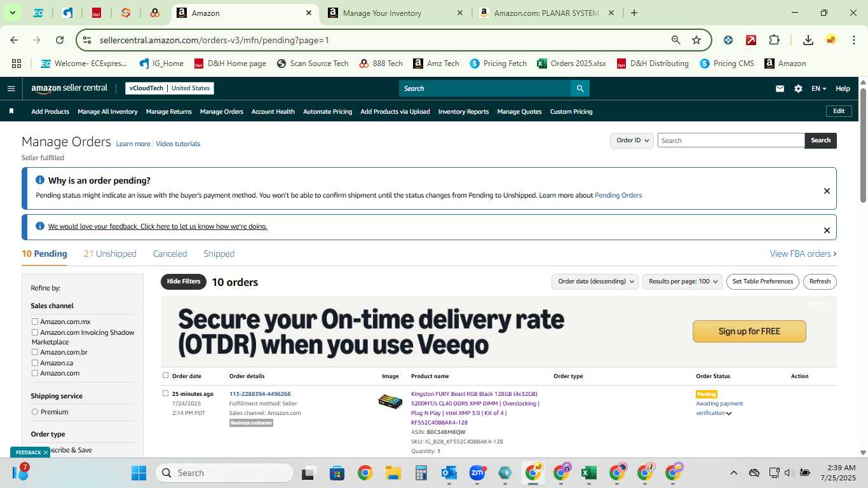Screen dimensions: 868x488
Task: Click the Hide Filters button
Action: click(184, 281)
